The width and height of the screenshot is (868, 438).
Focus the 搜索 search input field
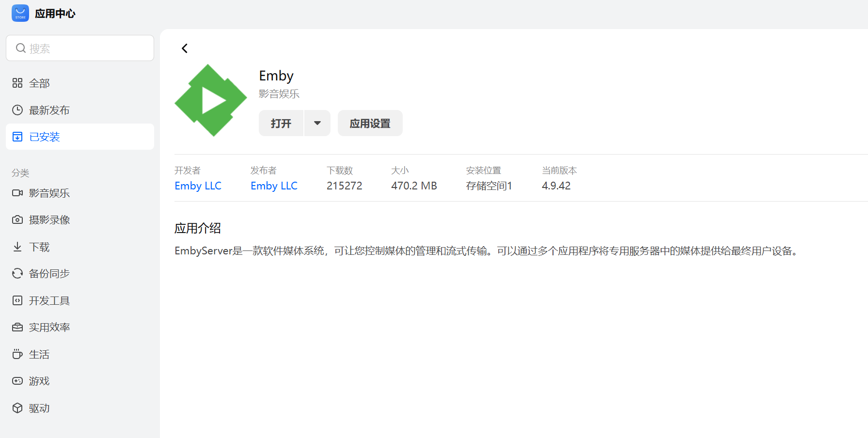point(80,48)
